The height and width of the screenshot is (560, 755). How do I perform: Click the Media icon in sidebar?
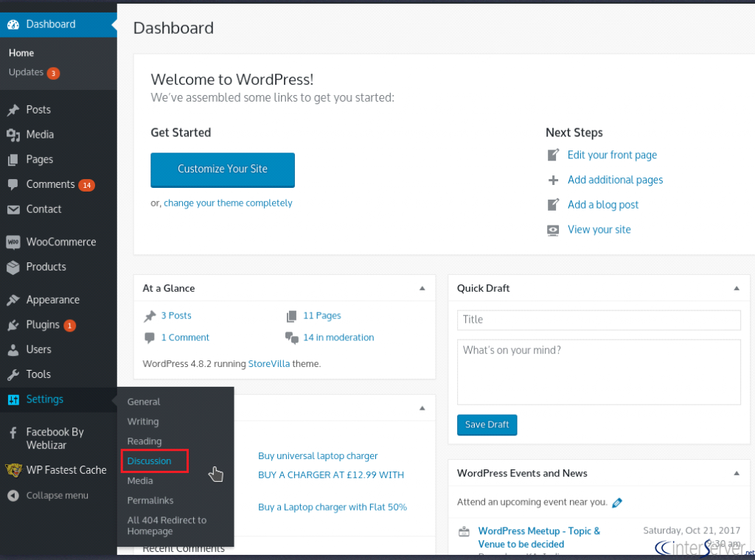tap(13, 135)
